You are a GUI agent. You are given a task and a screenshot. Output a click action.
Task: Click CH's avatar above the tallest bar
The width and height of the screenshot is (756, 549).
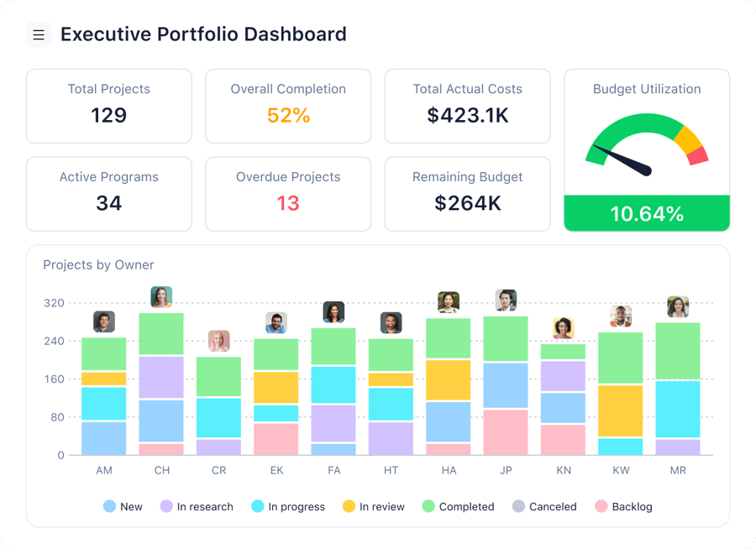click(160, 298)
